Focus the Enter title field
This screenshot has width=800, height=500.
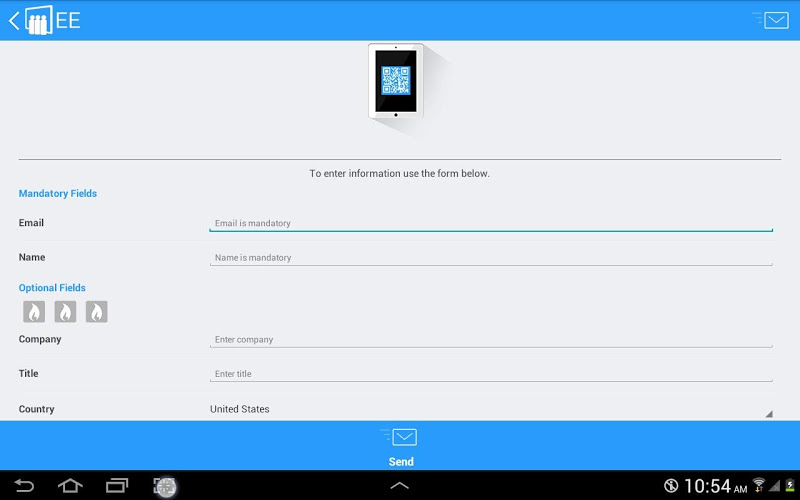pyautogui.click(x=491, y=373)
